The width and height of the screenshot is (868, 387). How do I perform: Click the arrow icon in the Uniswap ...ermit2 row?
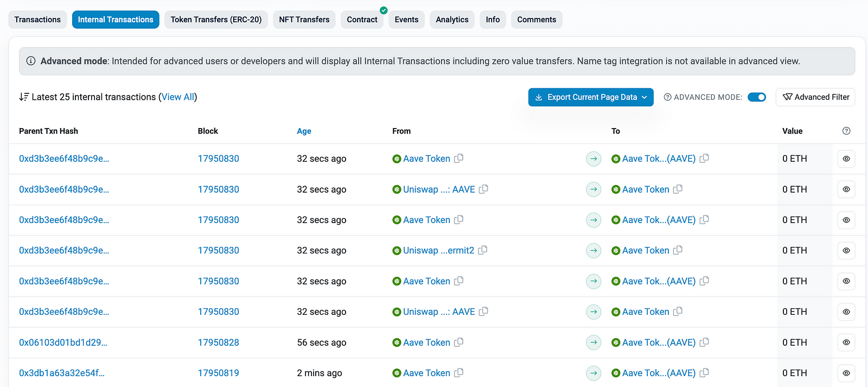[594, 251]
